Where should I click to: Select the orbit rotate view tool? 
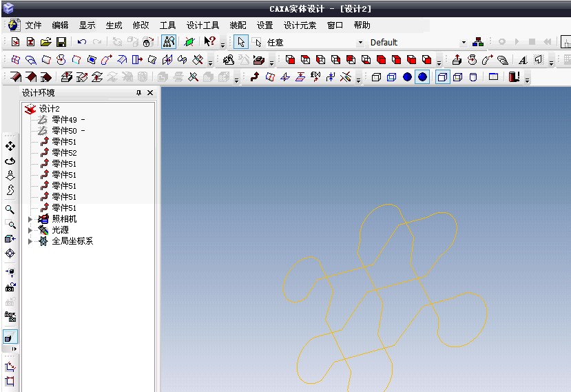[x=10, y=161]
